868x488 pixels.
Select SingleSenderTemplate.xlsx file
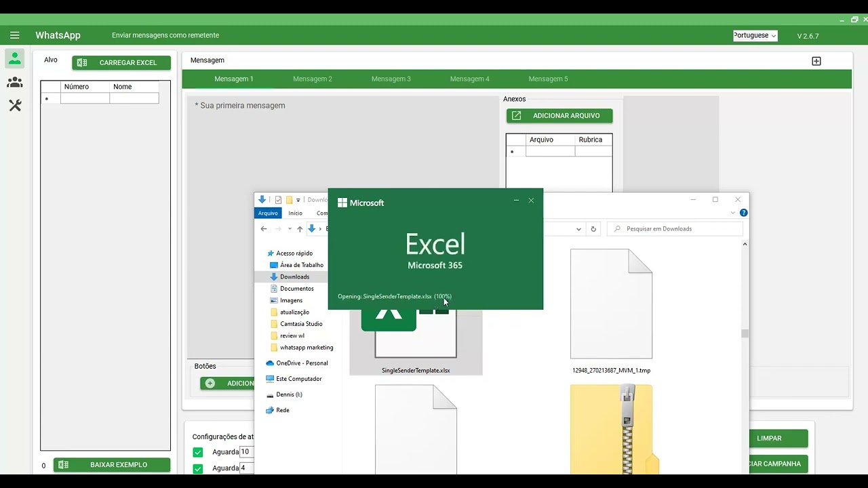pyautogui.click(x=416, y=341)
